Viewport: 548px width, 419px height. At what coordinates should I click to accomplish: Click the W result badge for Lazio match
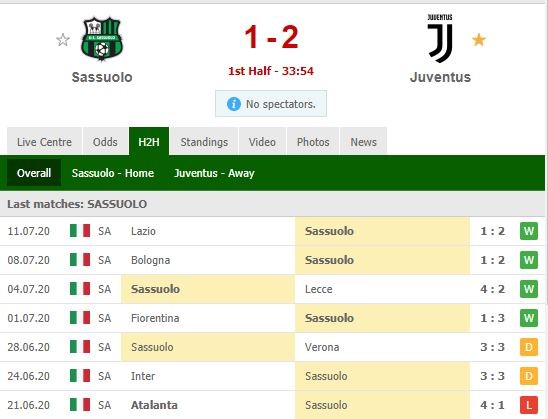click(529, 231)
